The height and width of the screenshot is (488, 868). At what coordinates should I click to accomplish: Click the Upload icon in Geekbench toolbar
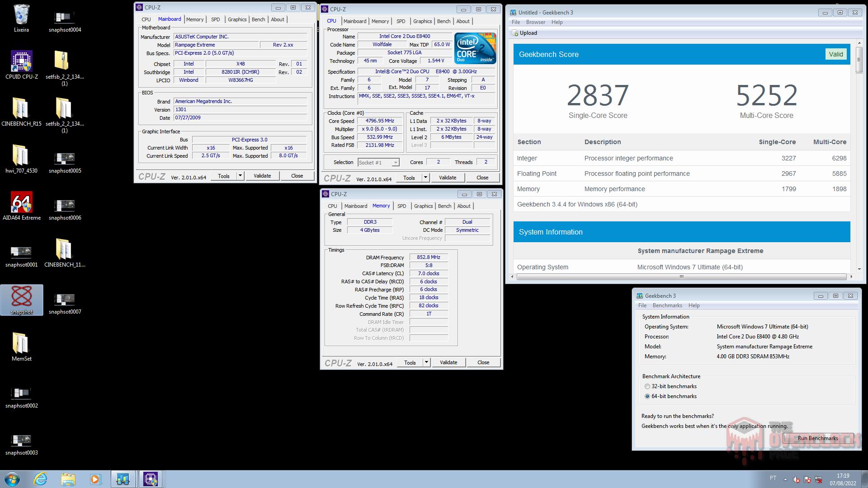pyautogui.click(x=515, y=33)
